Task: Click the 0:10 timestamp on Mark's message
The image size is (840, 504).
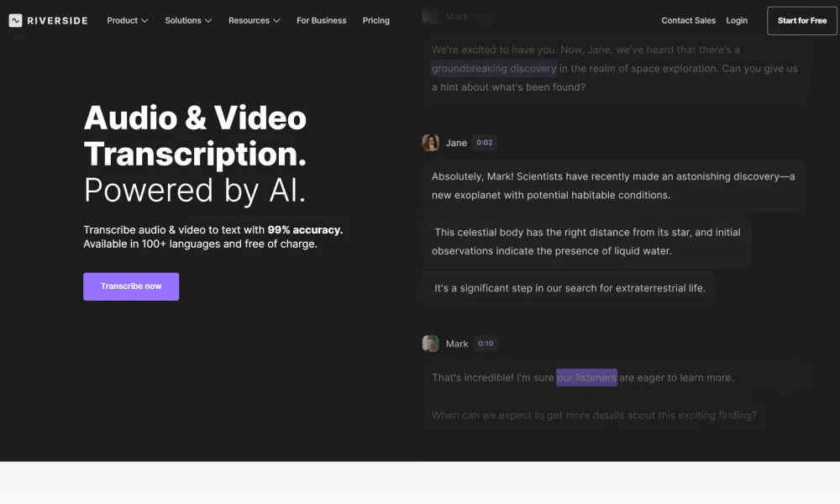Action: (x=486, y=343)
